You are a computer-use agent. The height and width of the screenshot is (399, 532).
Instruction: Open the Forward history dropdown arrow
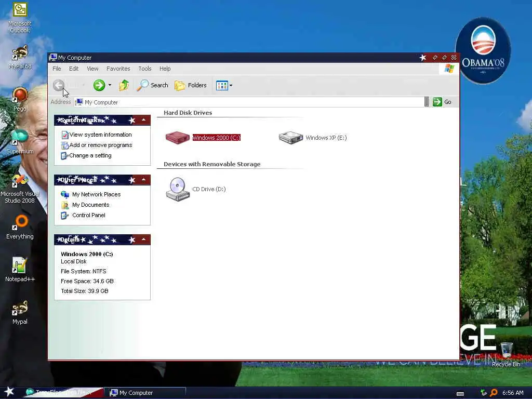[110, 85]
